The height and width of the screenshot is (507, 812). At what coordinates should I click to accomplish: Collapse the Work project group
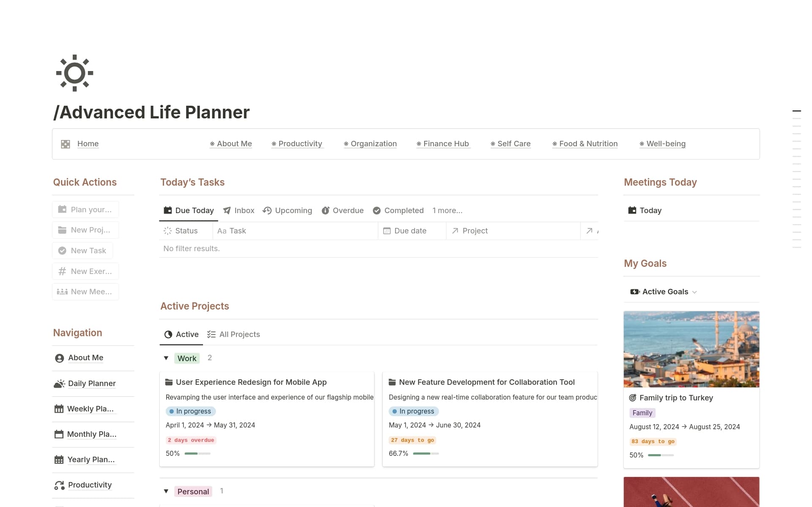tap(166, 358)
